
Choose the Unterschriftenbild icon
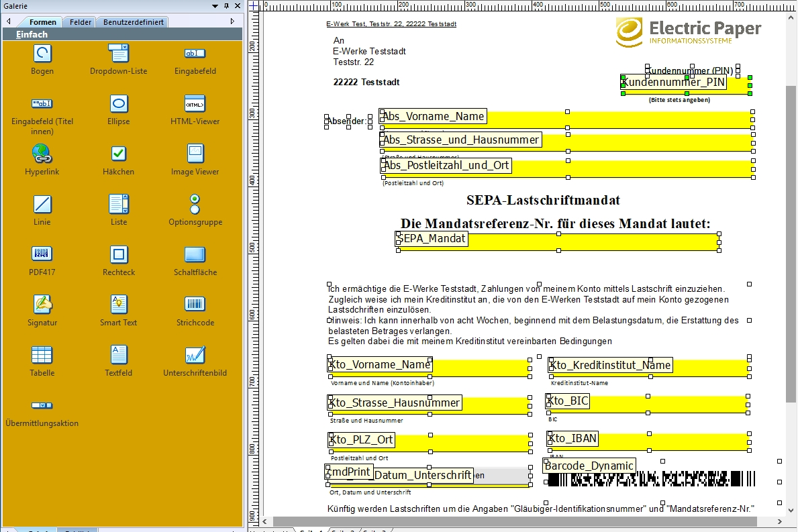(195, 354)
